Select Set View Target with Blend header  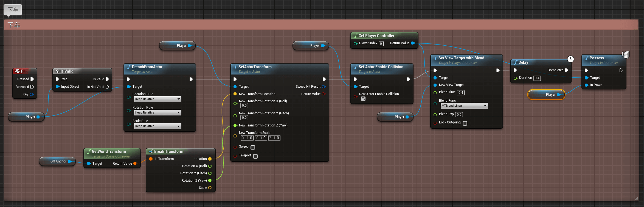click(466, 60)
